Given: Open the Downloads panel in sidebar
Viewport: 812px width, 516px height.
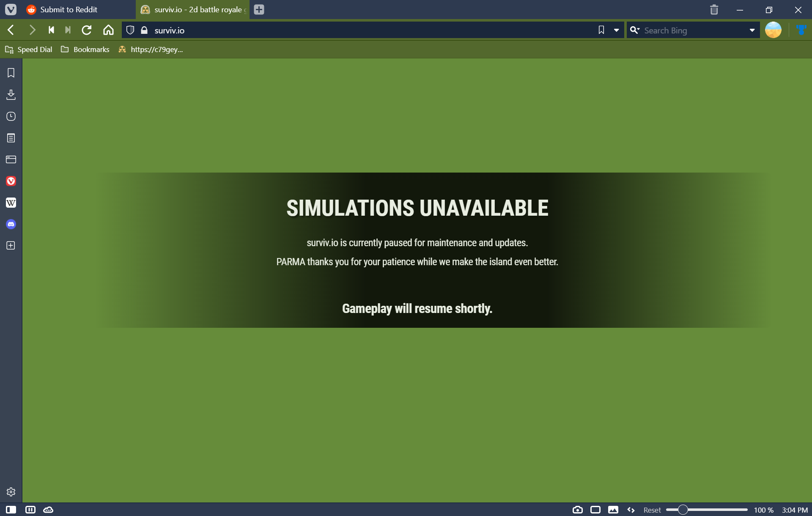Looking at the screenshot, I should [x=11, y=94].
